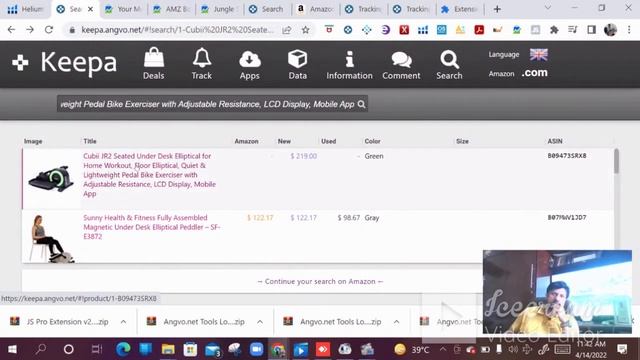
Task: Switch to Your M tab
Action: [124, 9]
